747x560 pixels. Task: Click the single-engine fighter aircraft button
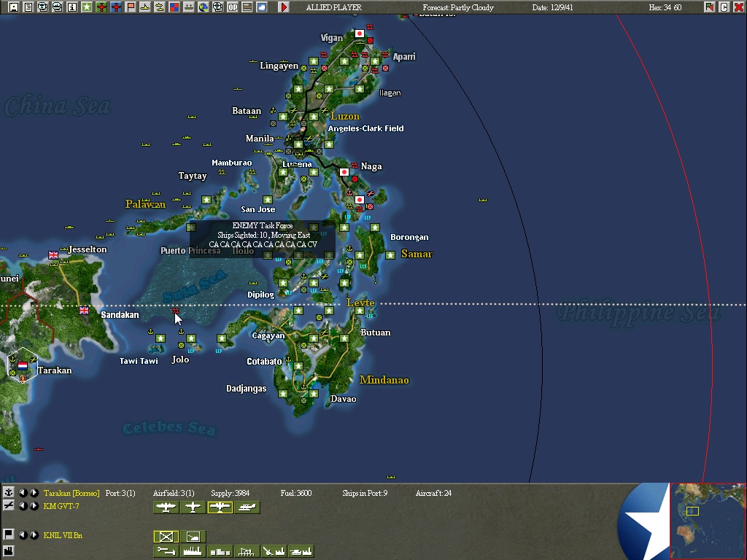pyautogui.click(x=193, y=507)
